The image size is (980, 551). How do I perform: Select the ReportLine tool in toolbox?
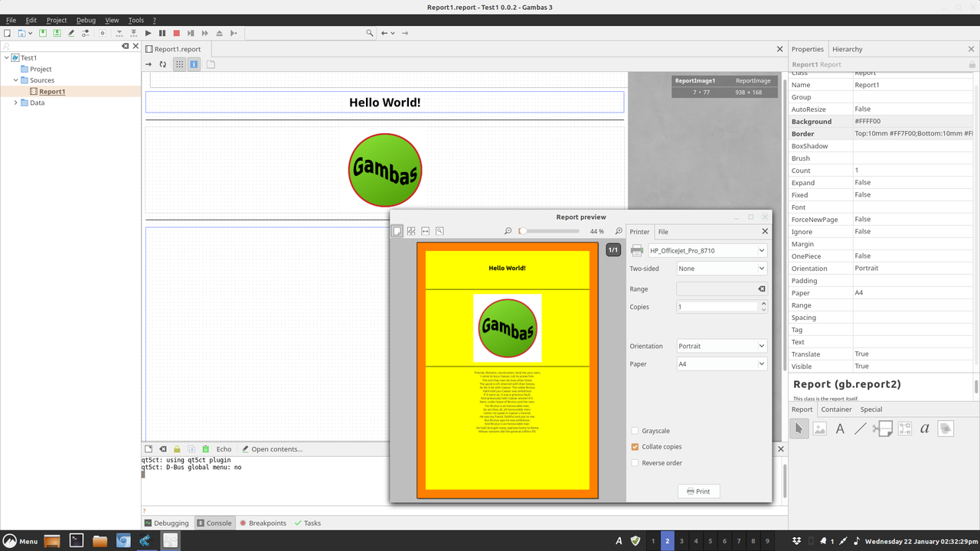[x=861, y=429]
